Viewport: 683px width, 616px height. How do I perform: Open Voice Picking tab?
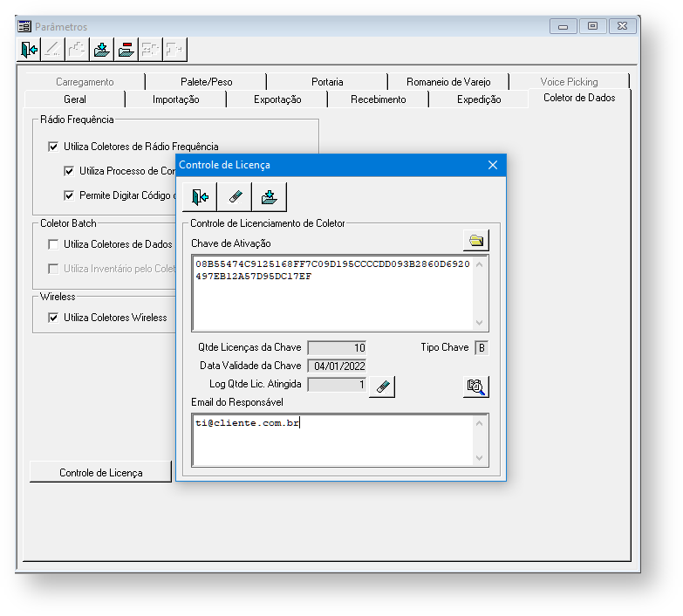click(570, 82)
